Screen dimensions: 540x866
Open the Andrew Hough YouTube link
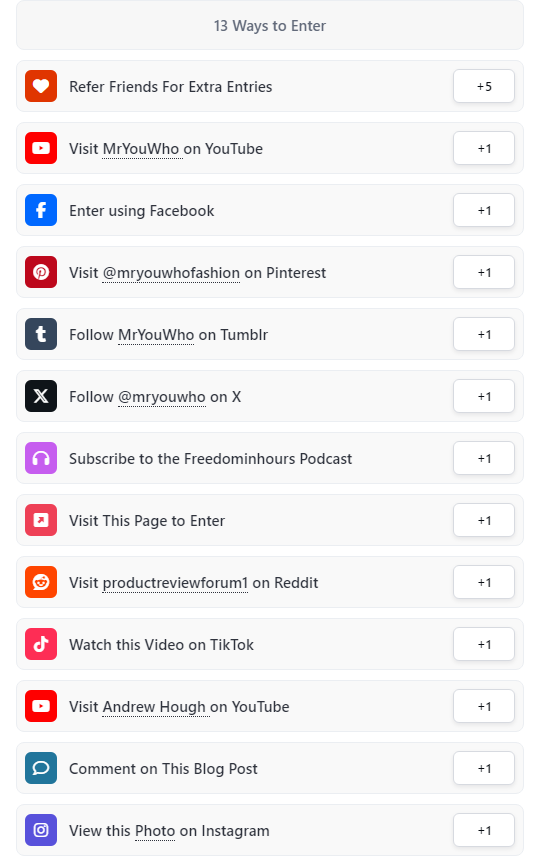tap(156, 707)
